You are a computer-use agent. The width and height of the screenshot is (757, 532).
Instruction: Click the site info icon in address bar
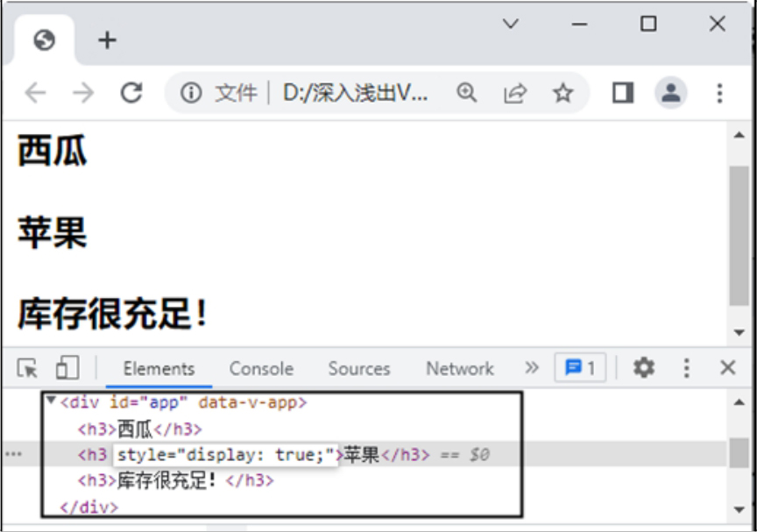coord(191,92)
